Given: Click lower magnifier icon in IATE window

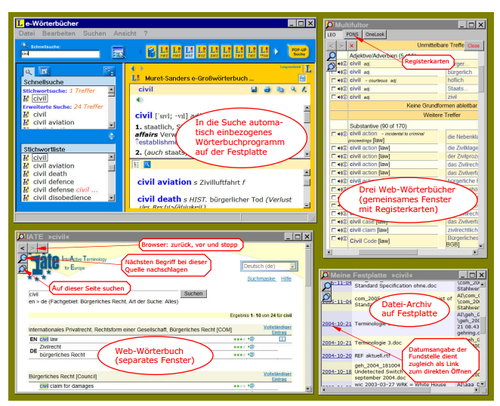Looking at the screenshot, I should tap(23, 268).
